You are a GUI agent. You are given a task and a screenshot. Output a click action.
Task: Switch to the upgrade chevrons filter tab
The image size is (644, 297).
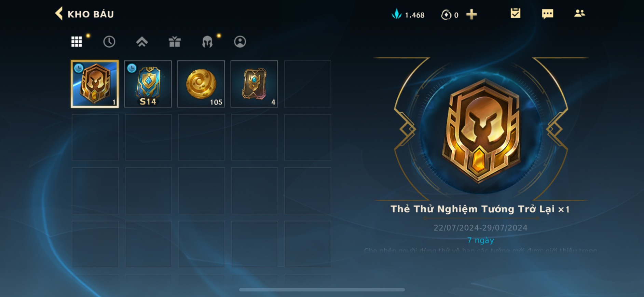click(142, 42)
